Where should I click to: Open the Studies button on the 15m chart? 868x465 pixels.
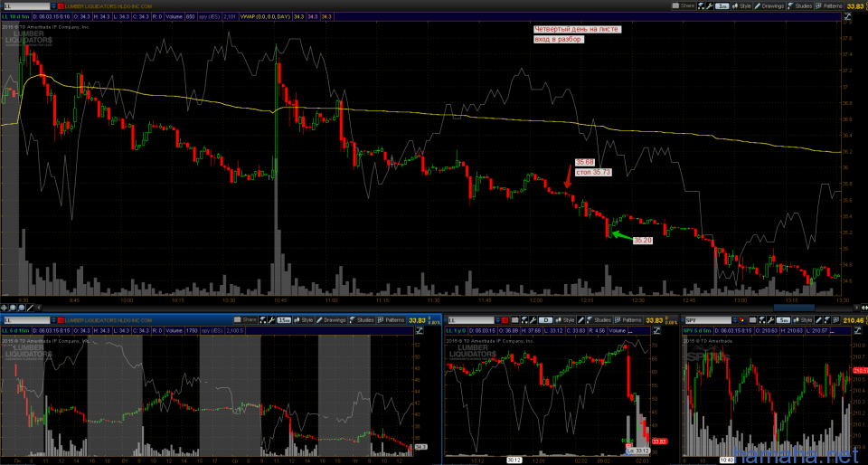(x=362, y=320)
